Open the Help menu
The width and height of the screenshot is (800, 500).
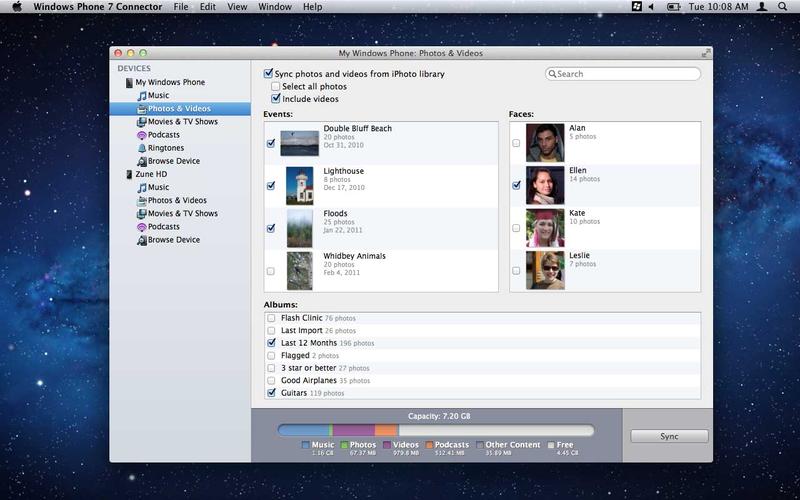point(313,7)
